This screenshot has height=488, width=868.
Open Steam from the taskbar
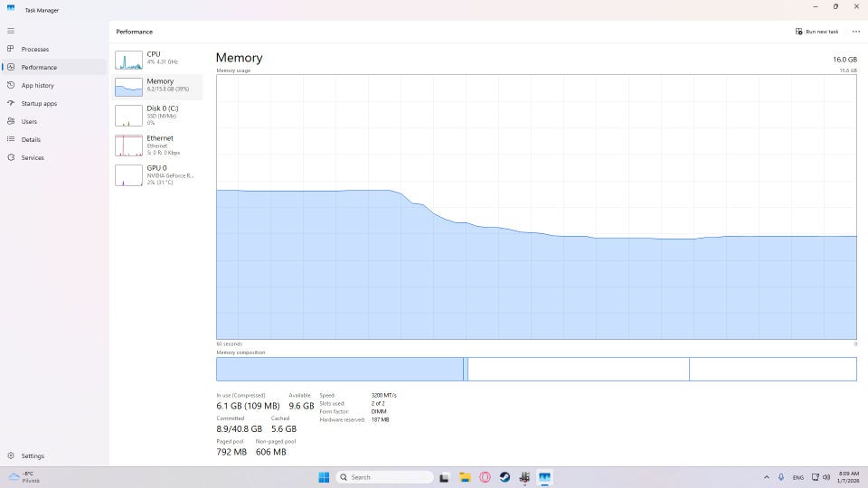tap(505, 477)
